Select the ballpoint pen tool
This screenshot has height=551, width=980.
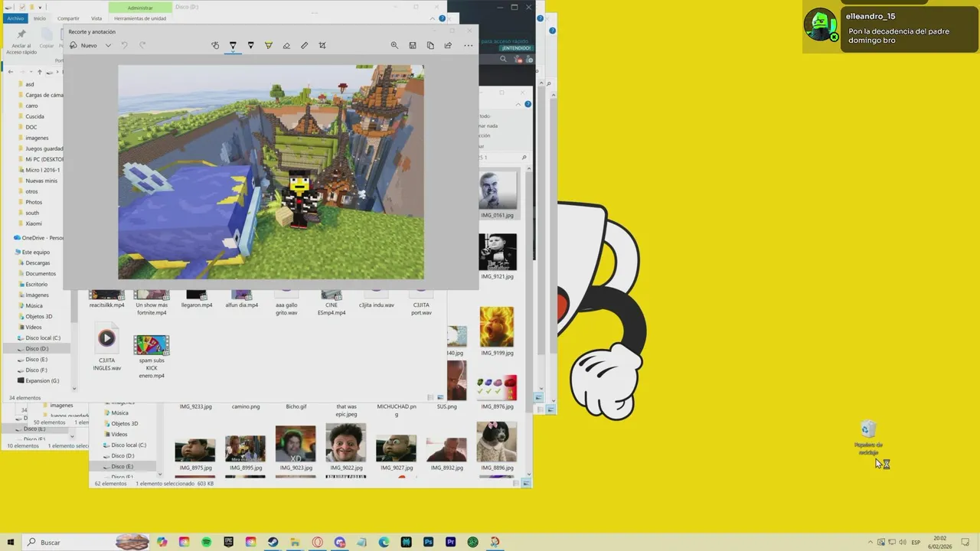(x=234, y=45)
